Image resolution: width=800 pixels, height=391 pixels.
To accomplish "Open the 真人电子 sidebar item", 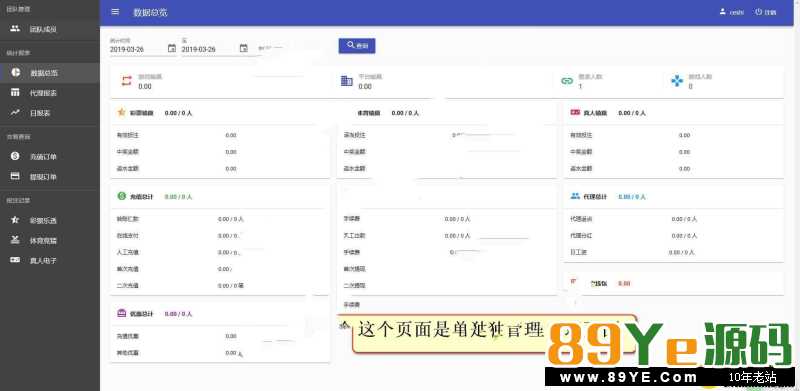I will point(49,260).
